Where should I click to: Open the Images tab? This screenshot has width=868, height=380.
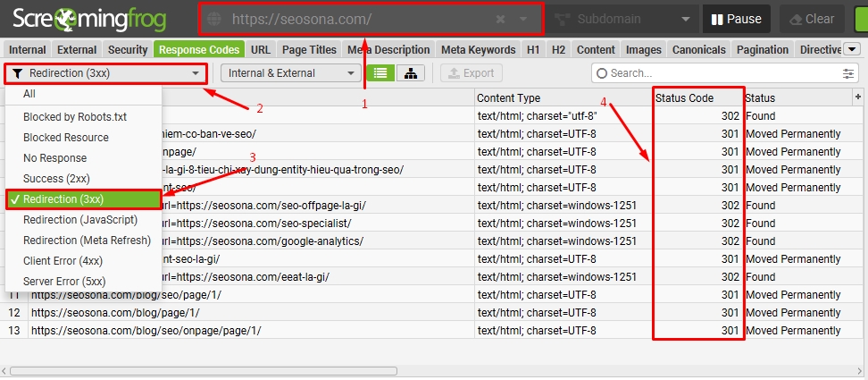pyautogui.click(x=644, y=50)
